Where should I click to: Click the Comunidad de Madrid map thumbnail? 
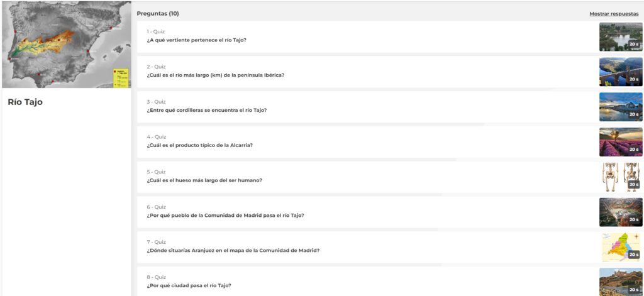click(x=620, y=247)
